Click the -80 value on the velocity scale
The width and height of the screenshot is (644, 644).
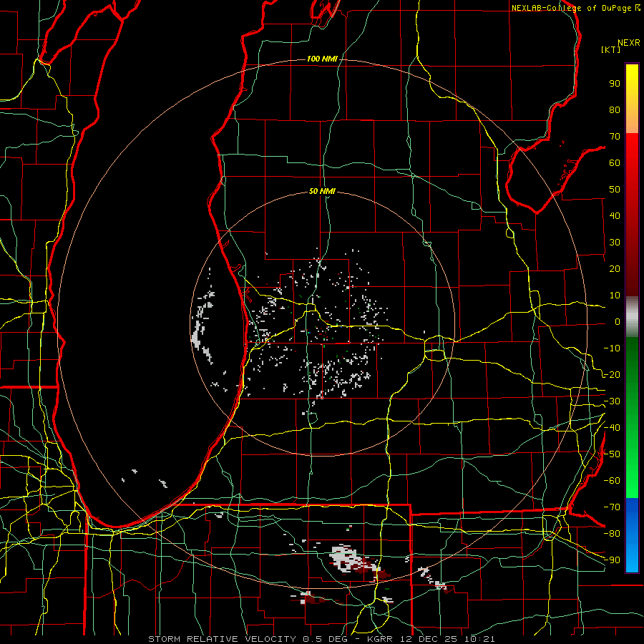pyautogui.click(x=612, y=534)
